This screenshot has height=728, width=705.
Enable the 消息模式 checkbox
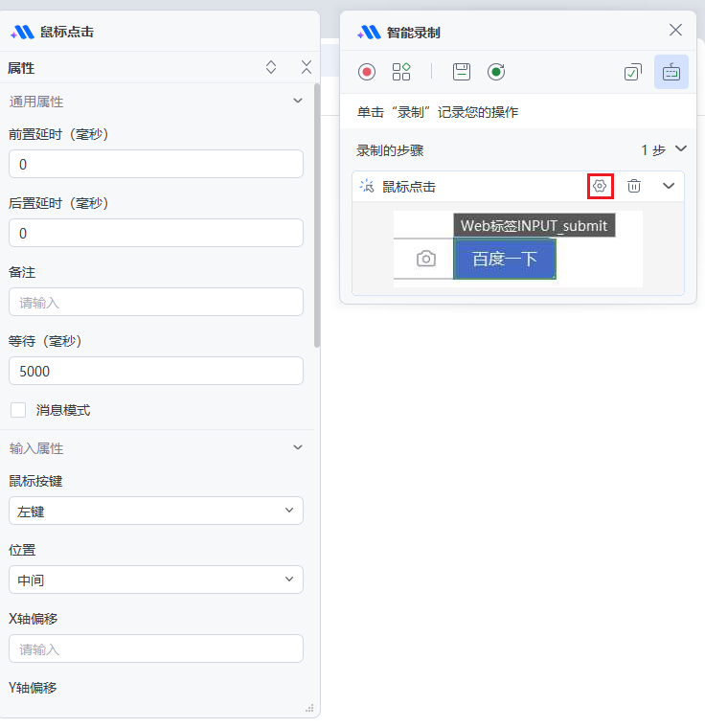click(x=18, y=410)
